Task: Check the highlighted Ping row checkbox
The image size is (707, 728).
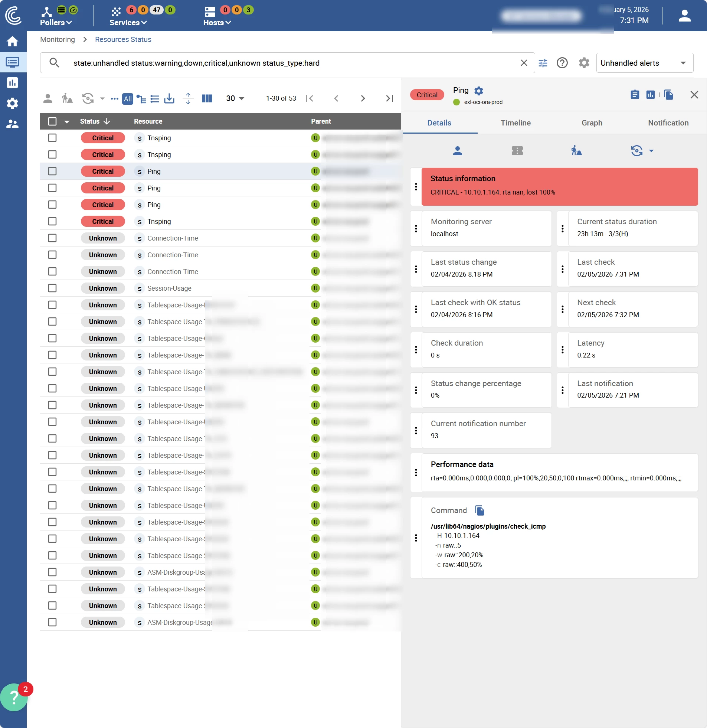Action: click(52, 172)
